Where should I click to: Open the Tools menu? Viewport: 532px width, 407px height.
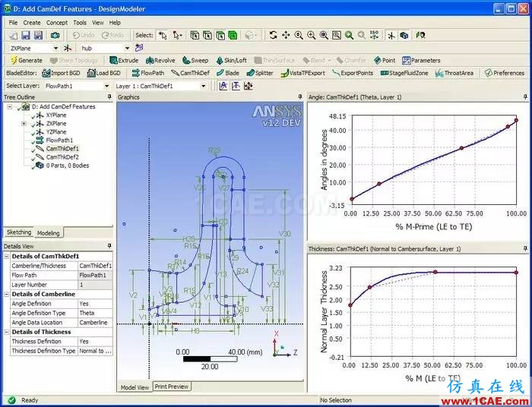click(80, 23)
